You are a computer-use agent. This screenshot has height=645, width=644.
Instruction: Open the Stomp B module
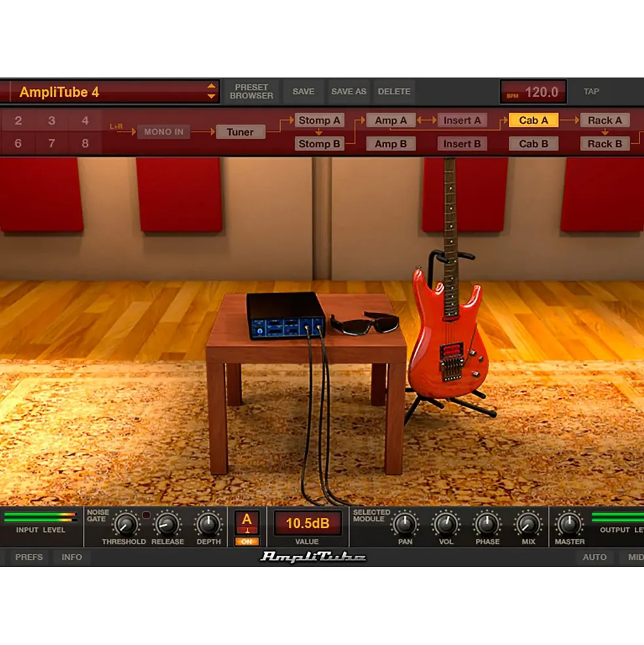point(319,144)
